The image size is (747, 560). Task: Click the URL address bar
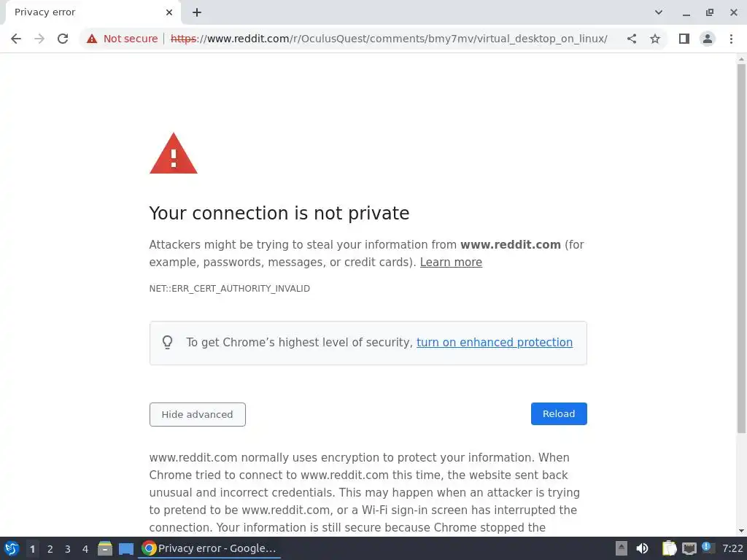pos(394,39)
